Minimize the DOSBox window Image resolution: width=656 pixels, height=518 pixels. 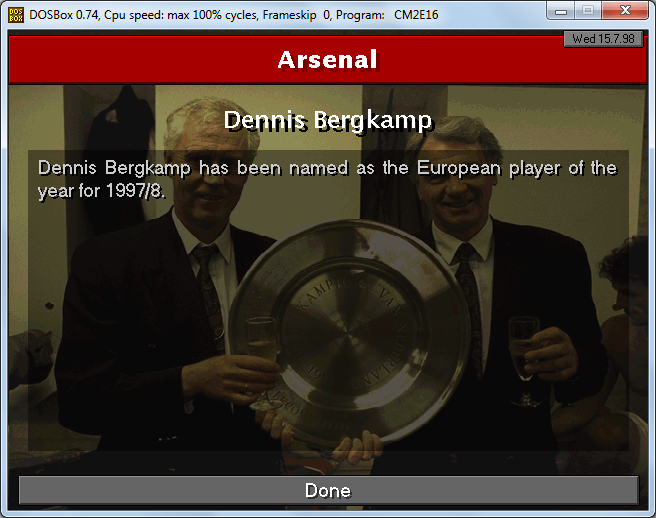pyautogui.click(x=561, y=11)
